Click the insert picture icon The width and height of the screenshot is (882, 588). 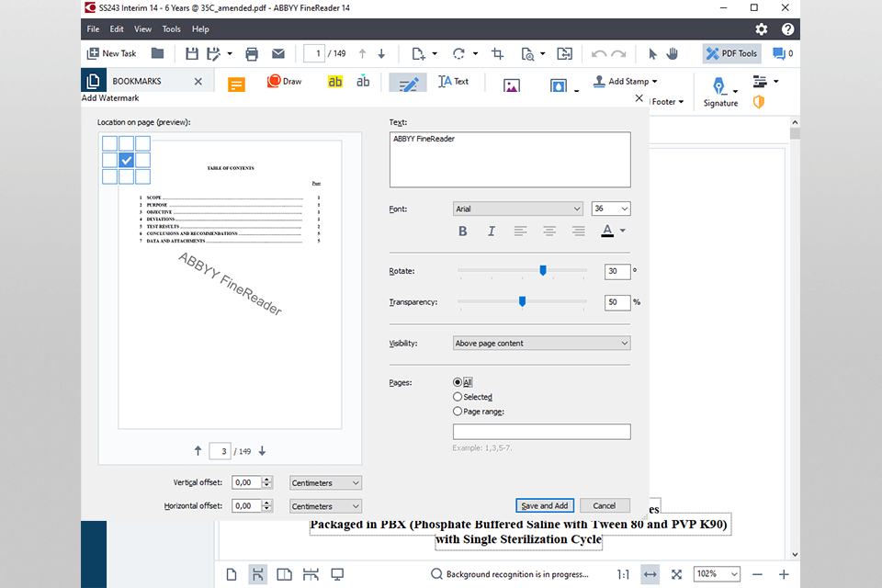(x=512, y=85)
